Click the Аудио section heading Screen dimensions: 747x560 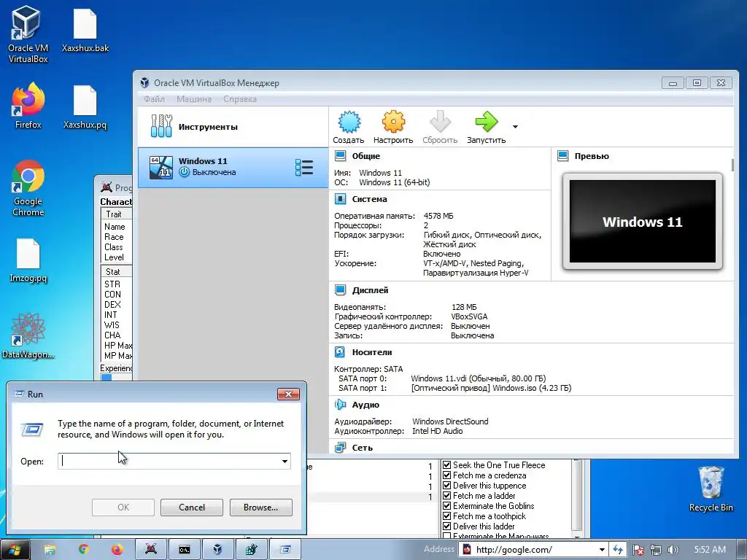(365, 405)
